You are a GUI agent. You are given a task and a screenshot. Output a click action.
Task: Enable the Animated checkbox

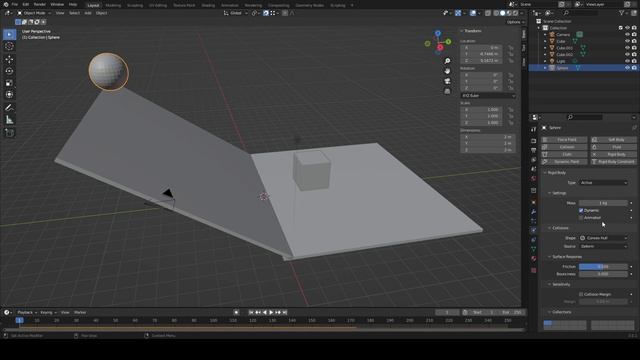(581, 218)
